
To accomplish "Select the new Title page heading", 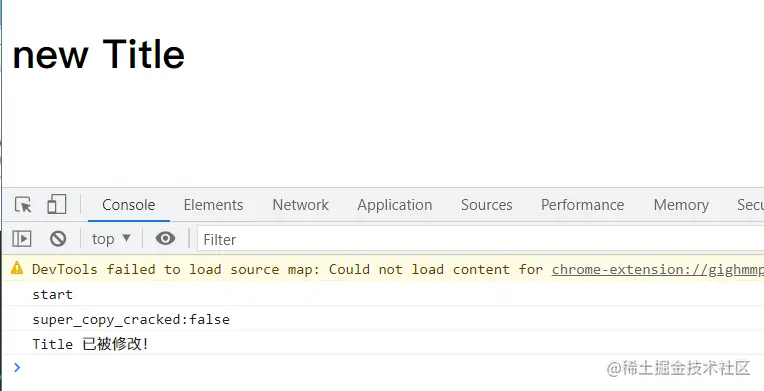I will click(x=98, y=55).
